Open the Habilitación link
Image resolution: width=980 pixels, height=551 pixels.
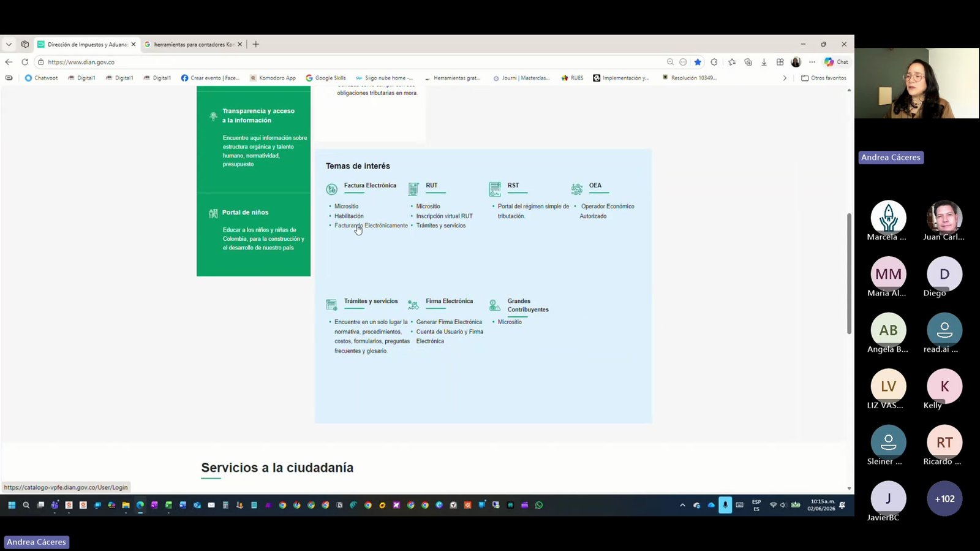click(x=349, y=216)
